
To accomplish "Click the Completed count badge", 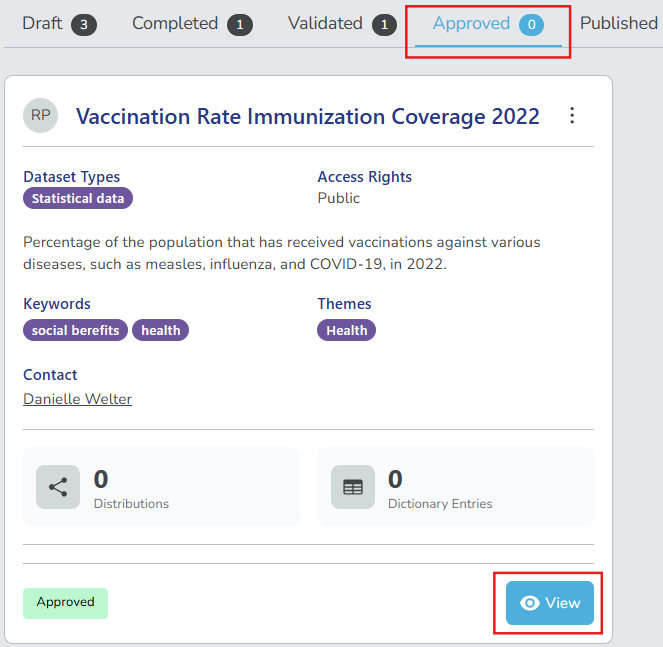I will point(239,24).
